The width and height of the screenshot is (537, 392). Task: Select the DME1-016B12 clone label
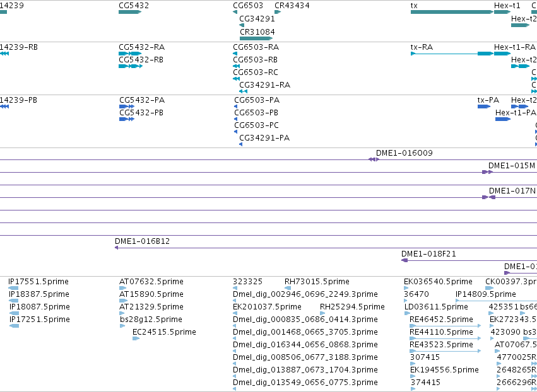[142, 241]
